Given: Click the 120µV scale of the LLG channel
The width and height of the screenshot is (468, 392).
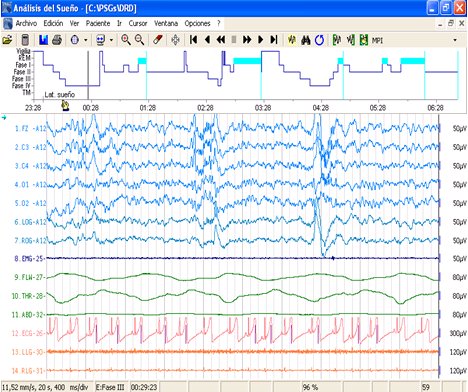Looking at the screenshot, I should (x=458, y=352).
